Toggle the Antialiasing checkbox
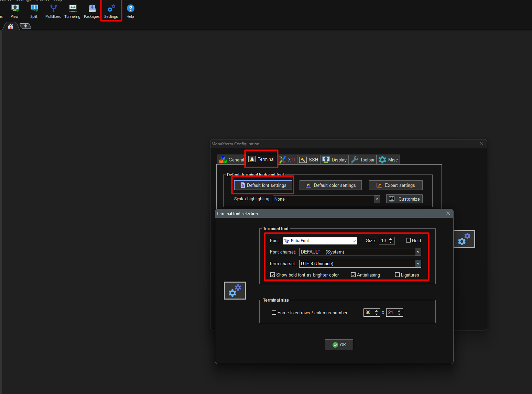The image size is (532, 394). [353, 275]
